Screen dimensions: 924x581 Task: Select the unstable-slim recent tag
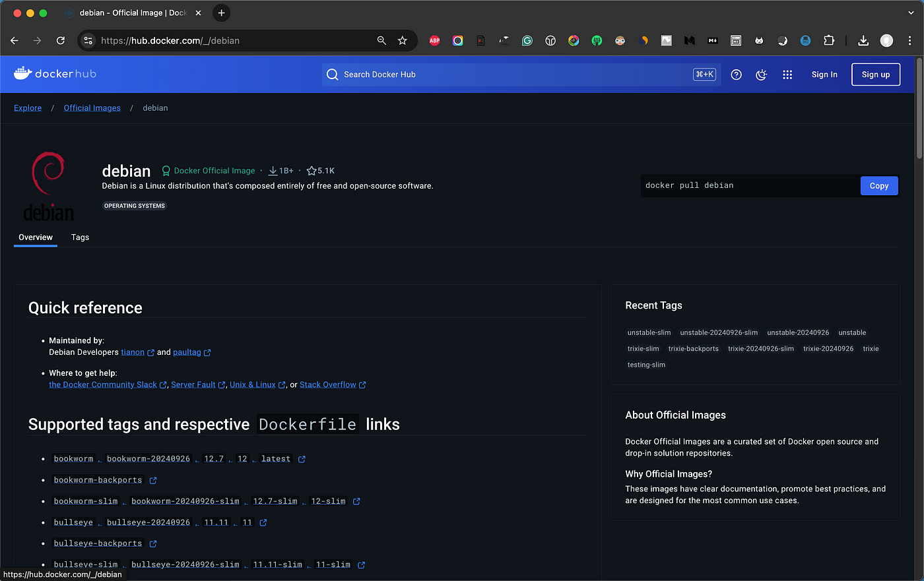tap(649, 332)
